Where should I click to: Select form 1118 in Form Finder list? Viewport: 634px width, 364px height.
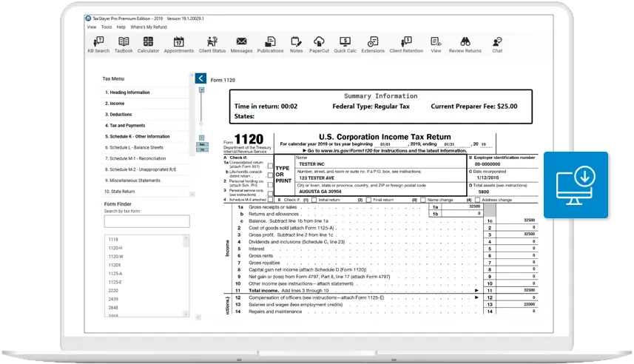tap(113, 240)
